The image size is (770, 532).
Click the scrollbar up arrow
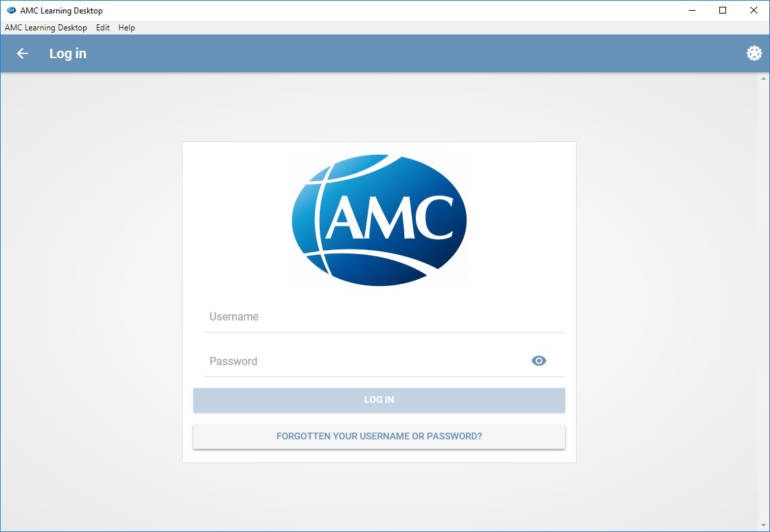[x=764, y=77]
